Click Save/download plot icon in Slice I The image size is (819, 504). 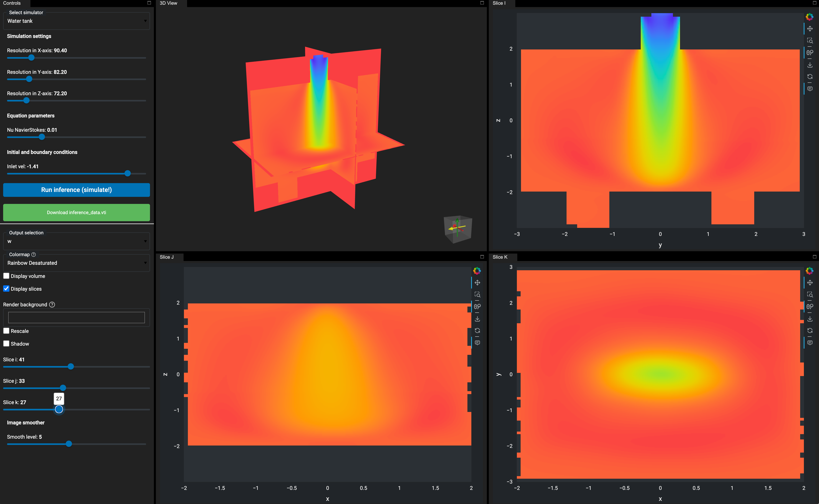click(810, 65)
